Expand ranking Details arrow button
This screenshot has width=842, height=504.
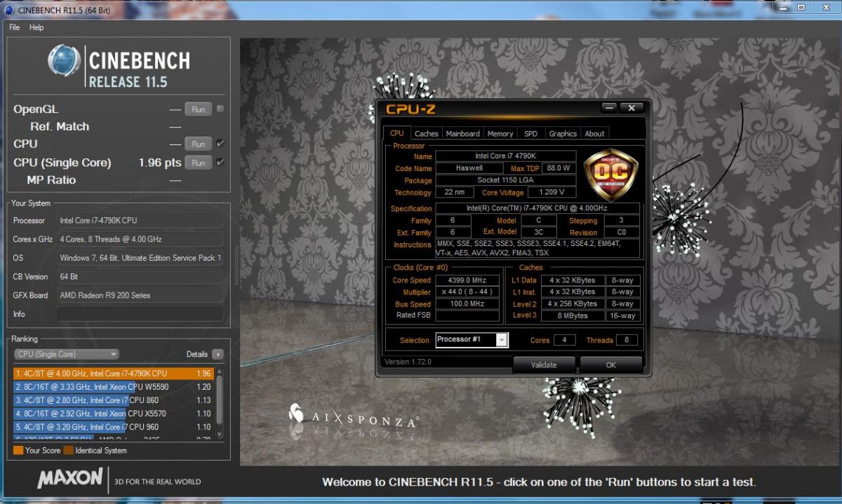point(218,355)
